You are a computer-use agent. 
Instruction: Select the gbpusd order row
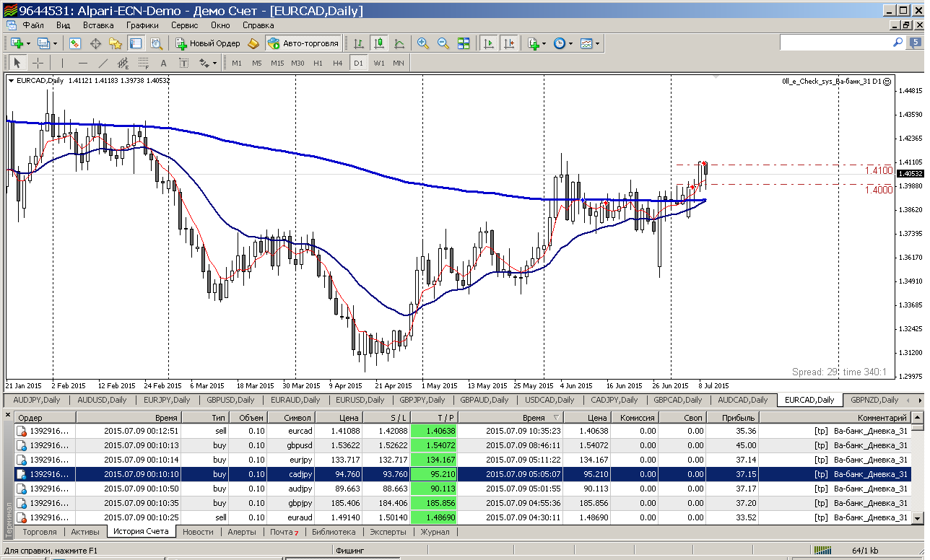coord(462,445)
